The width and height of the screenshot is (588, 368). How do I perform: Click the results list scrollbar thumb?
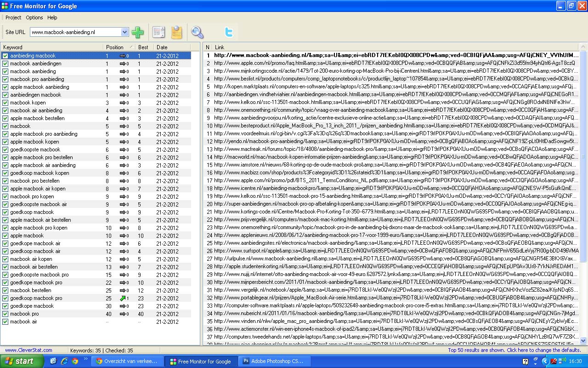pos(583,156)
